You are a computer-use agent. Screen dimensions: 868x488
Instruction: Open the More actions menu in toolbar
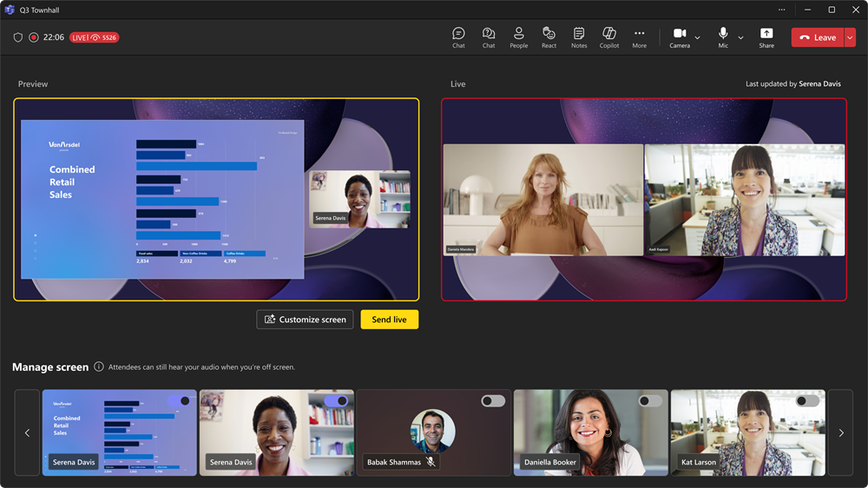640,37
